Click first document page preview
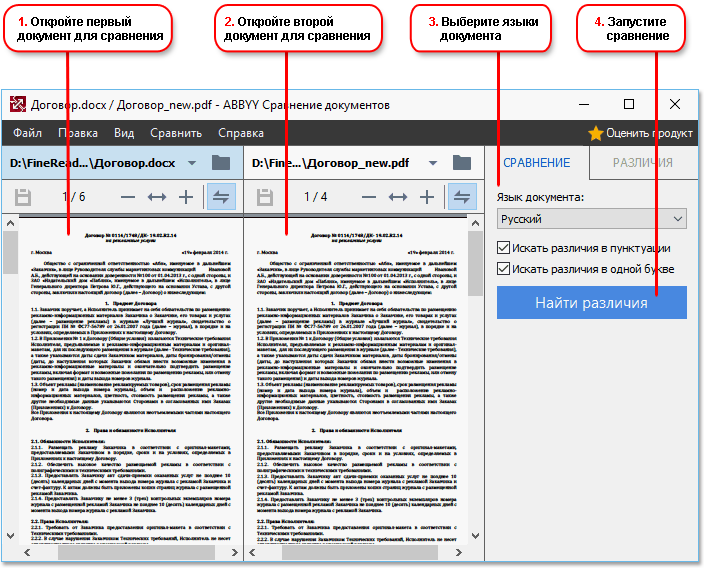The height and width of the screenshot is (575, 710). coord(130,380)
